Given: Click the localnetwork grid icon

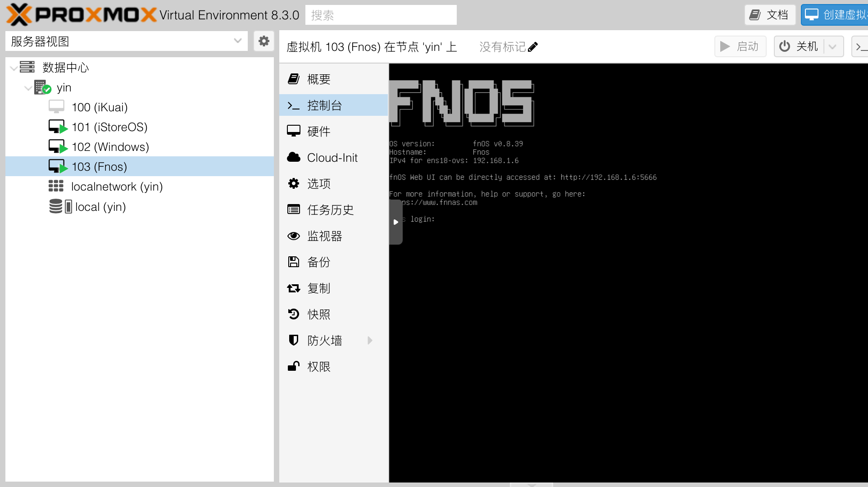Looking at the screenshot, I should coord(56,186).
